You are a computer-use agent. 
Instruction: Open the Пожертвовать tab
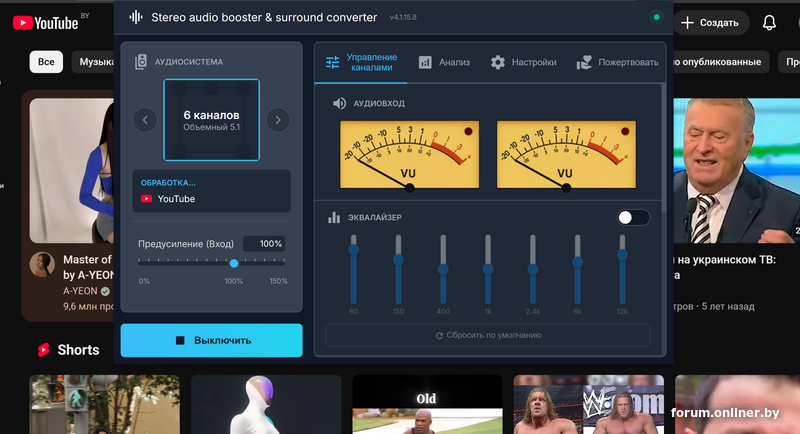tap(617, 62)
